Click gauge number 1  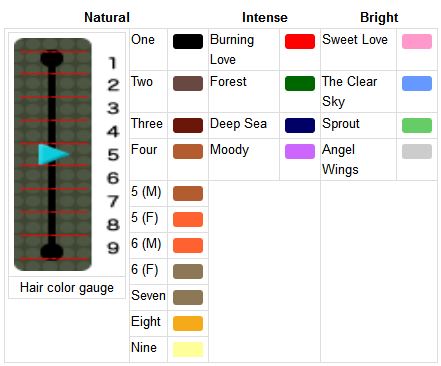click(113, 63)
